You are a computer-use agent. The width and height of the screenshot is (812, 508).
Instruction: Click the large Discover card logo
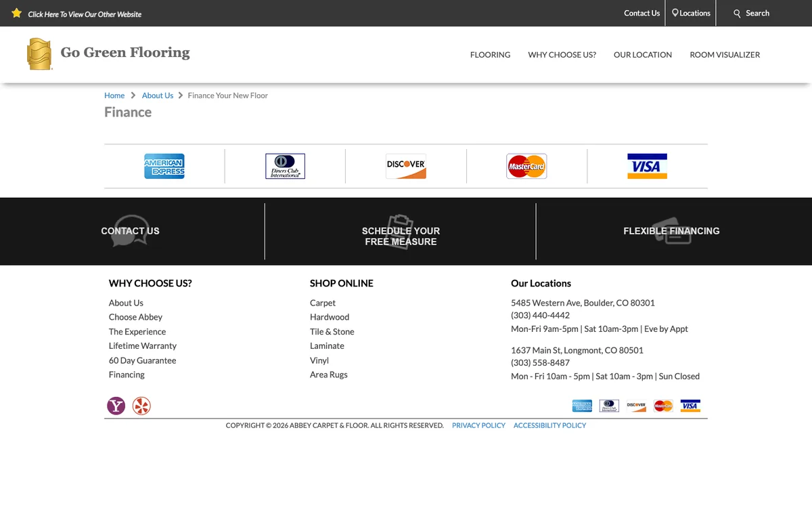click(406, 166)
